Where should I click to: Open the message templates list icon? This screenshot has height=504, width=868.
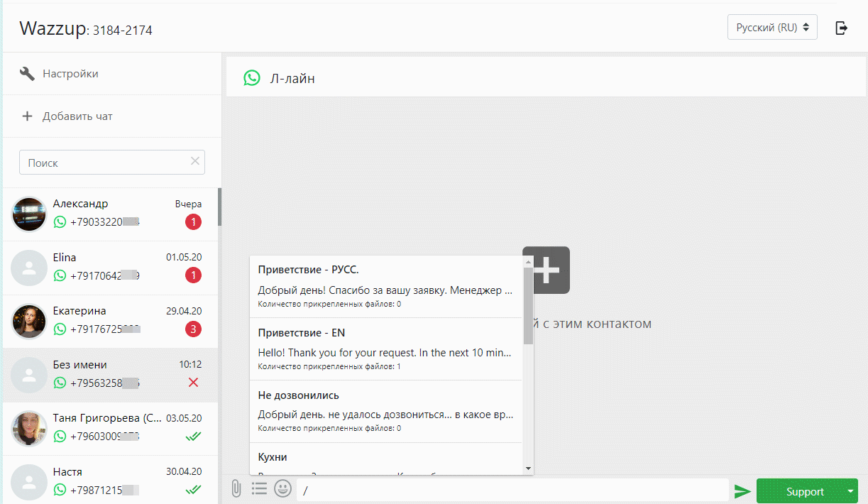pos(259,488)
